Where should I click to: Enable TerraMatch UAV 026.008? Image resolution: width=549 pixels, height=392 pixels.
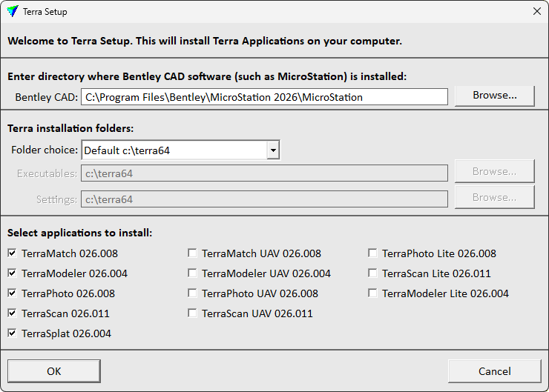point(192,253)
